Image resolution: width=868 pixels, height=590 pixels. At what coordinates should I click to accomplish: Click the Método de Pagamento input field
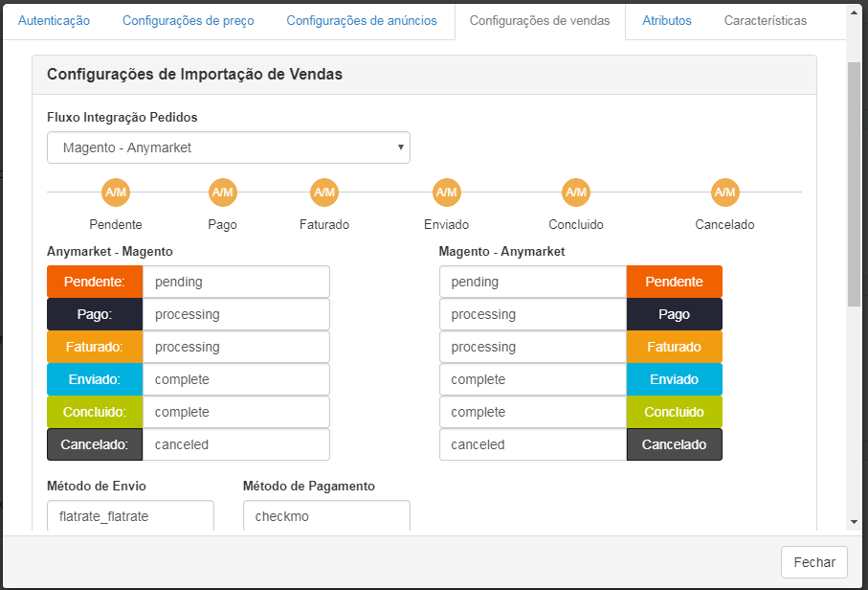(326, 515)
